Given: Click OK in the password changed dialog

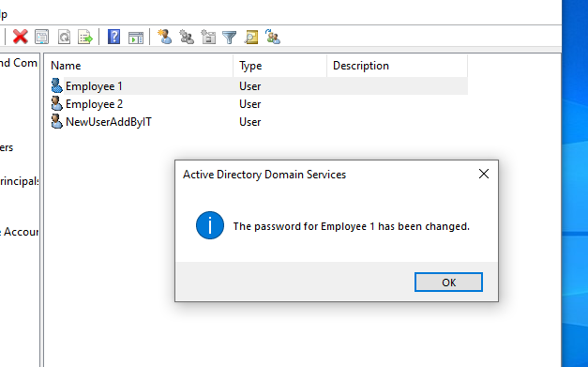Looking at the screenshot, I should 448,283.
